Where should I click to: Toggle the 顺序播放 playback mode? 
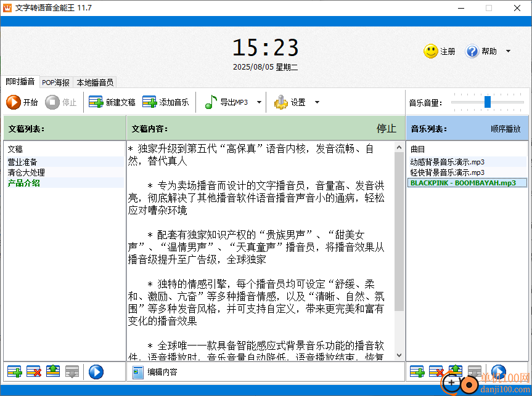505,129
